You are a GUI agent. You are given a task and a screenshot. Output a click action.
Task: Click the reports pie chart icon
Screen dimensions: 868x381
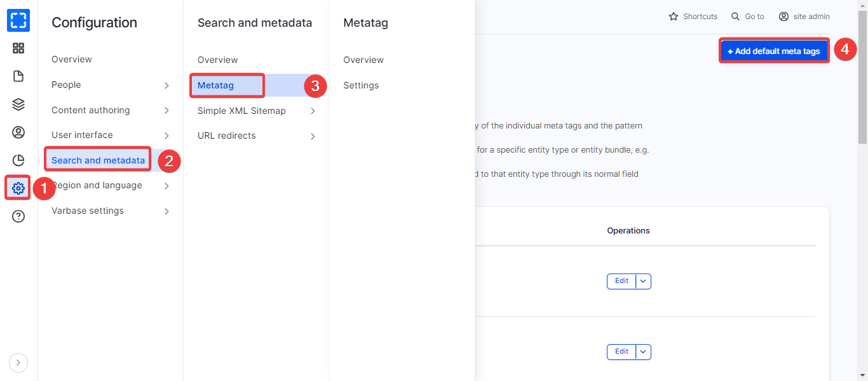pyautogui.click(x=18, y=160)
